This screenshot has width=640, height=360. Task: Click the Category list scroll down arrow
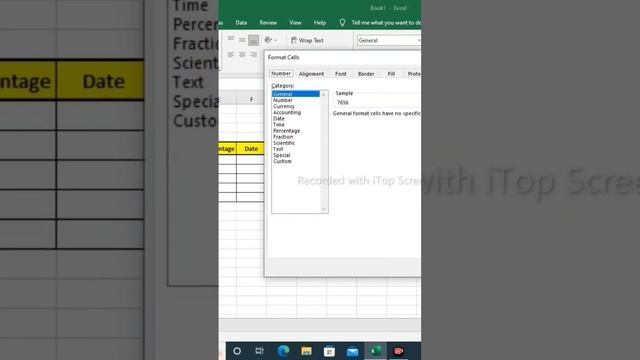click(x=324, y=209)
